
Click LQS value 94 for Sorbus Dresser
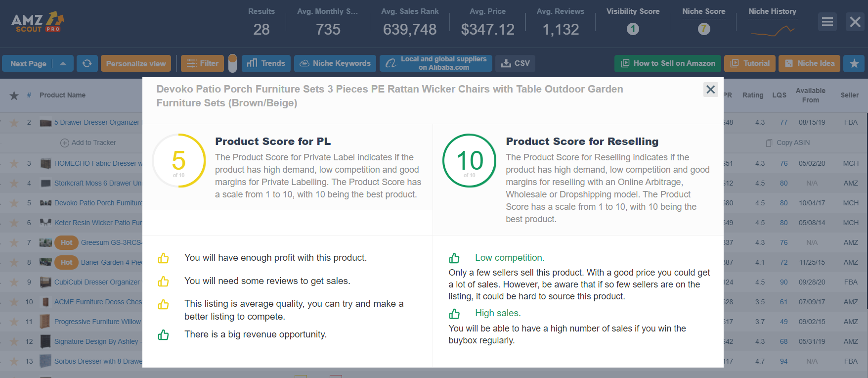click(783, 361)
